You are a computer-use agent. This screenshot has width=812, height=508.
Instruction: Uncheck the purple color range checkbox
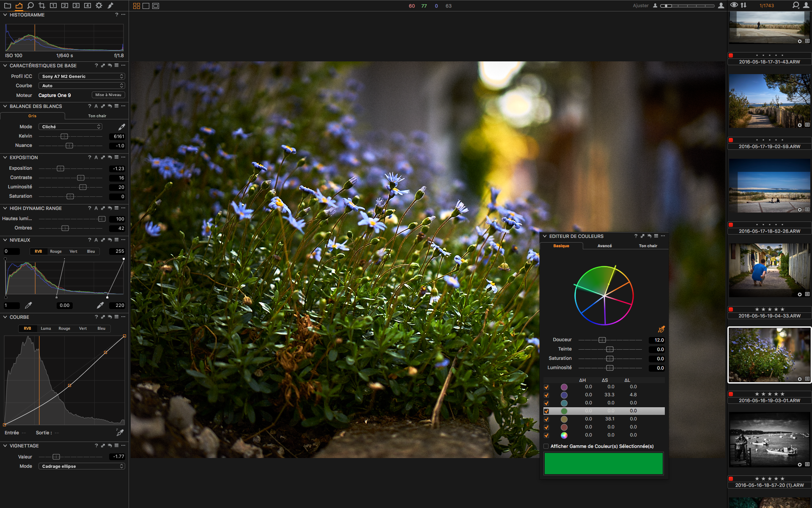pos(546,387)
